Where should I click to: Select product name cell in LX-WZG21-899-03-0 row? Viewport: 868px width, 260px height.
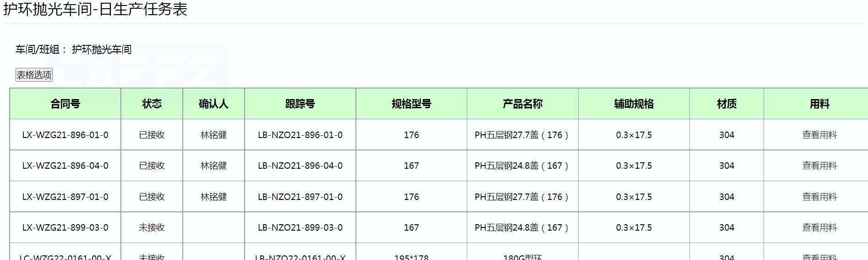point(521,227)
